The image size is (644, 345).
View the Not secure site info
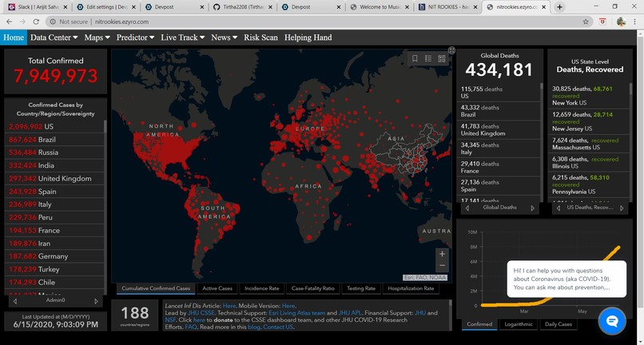(x=69, y=22)
